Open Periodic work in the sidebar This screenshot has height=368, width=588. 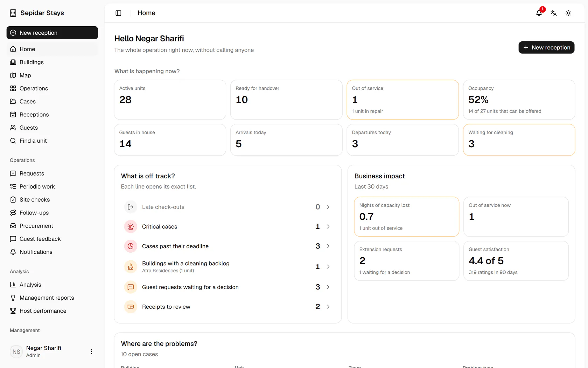pos(52,186)
